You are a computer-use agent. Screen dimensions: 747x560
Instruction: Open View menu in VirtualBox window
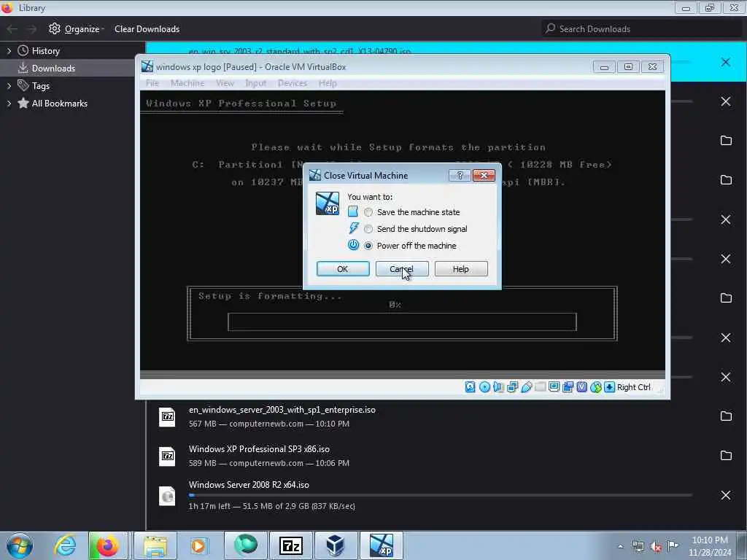click(225, 83)
